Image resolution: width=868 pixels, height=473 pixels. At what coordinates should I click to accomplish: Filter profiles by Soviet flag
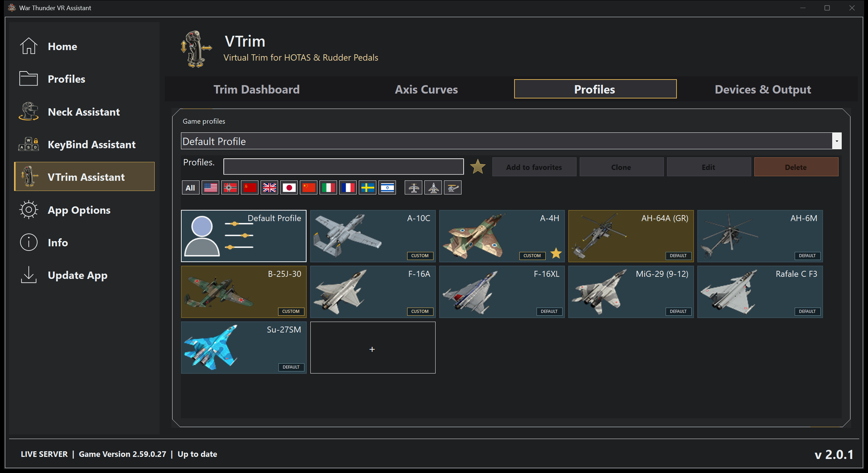coord(250,188)
